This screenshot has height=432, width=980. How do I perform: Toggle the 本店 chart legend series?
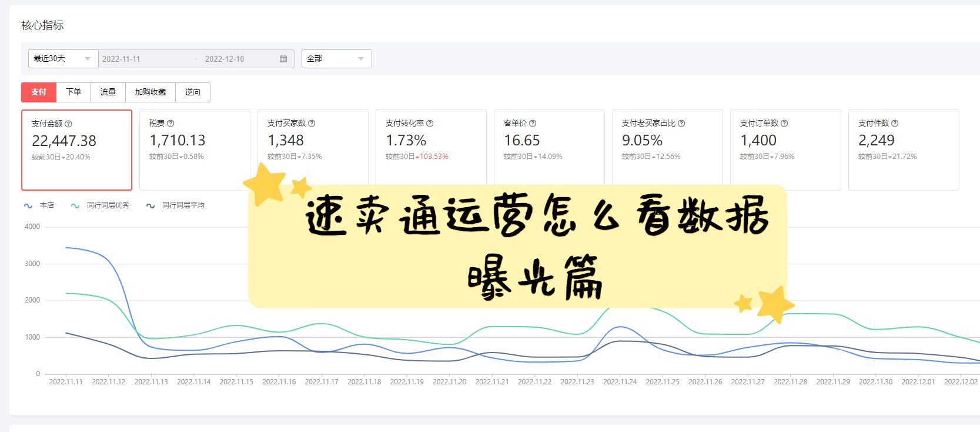(39, 205)
